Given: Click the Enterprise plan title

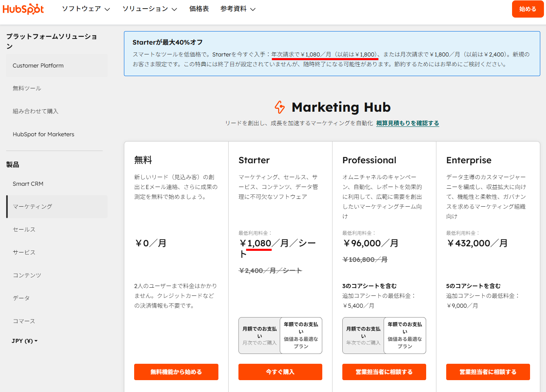Looking at the screenshot, I should [x=469, y=160].
